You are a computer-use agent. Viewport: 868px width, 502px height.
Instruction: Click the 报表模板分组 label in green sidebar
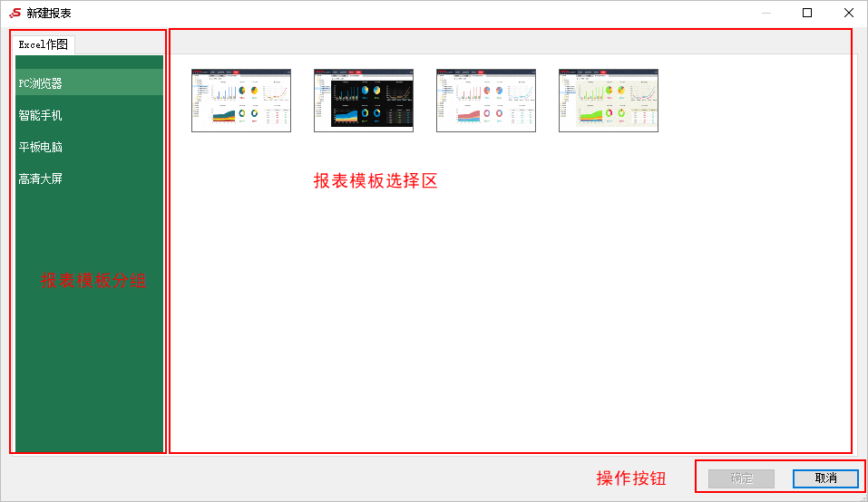coord(93,281)
